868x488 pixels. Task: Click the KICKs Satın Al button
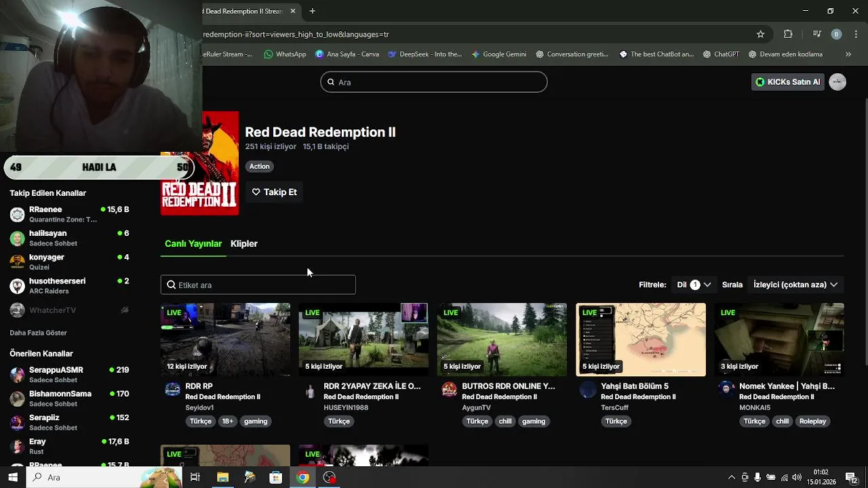[x=787, y=82]
